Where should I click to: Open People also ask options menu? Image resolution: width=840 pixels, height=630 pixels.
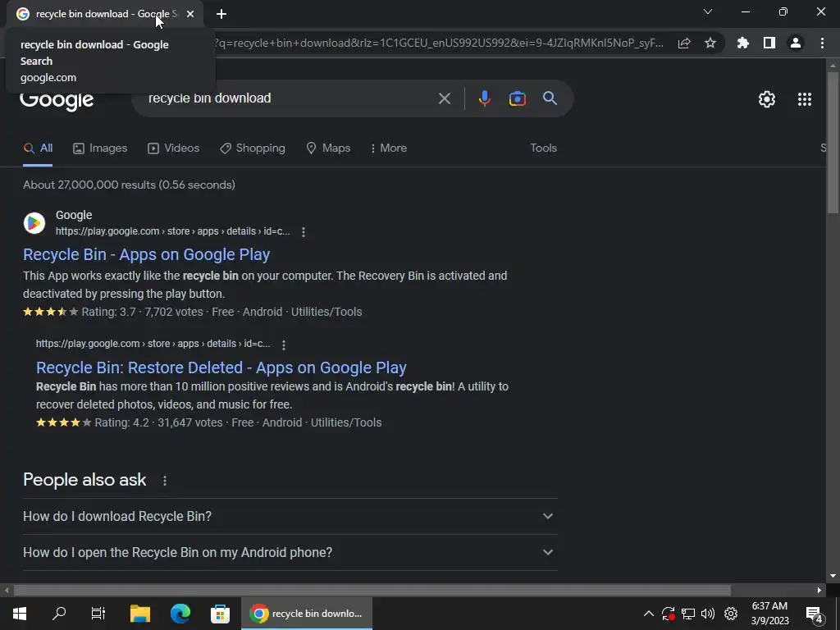164,481
